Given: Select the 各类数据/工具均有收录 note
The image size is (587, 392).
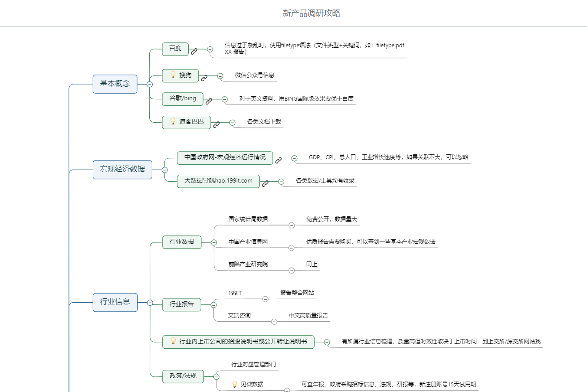Looking at the screenshot, I should tap(325, 180).
